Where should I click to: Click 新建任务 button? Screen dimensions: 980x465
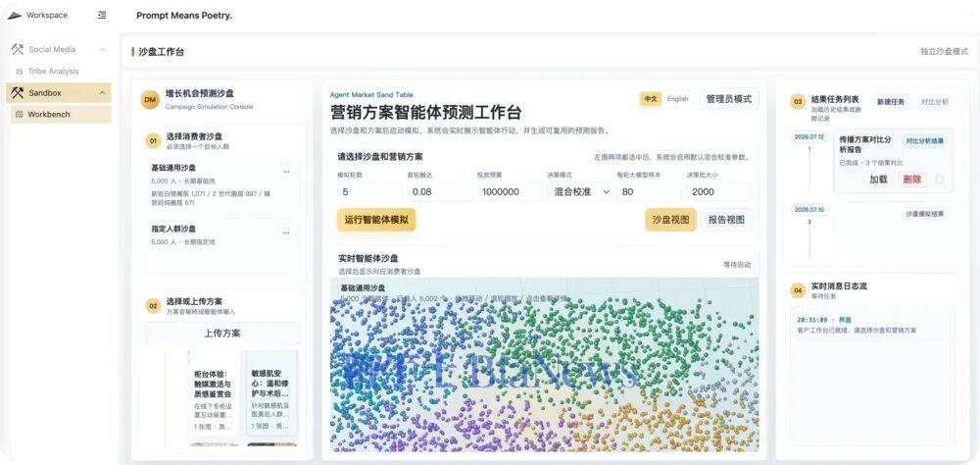tap(891, 101)
